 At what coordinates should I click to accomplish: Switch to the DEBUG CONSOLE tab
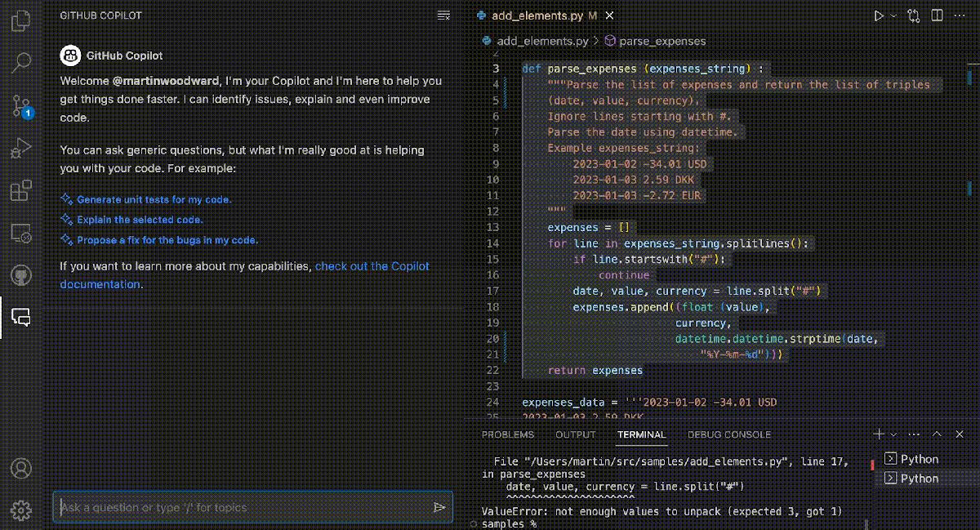pyautogui.click(x=729, y=434)
